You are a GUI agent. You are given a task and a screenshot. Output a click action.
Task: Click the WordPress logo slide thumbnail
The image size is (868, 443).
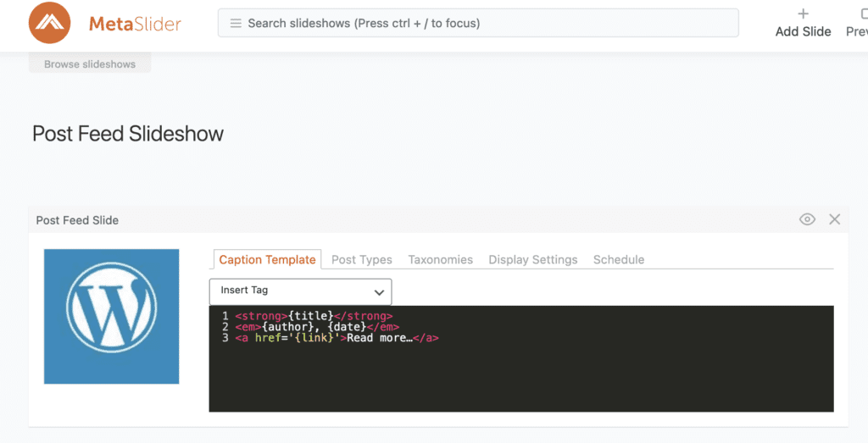coord(111,316)
